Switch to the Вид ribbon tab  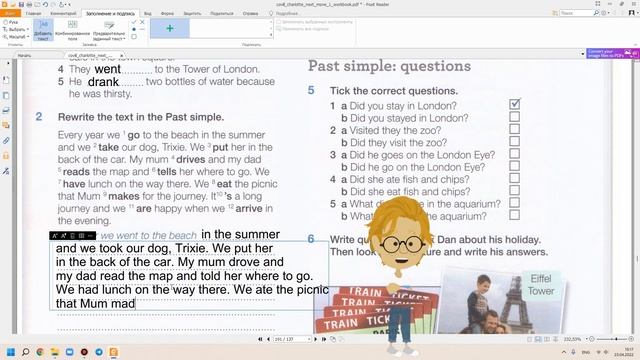[x=148, y=13]
